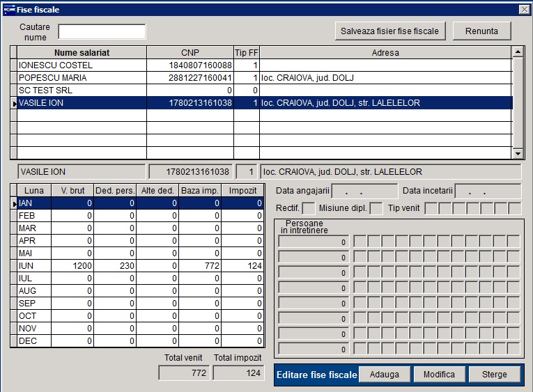Screen dimensions: 533x392
Task: Click last Persoane in intretinere field
Action: 314,349
